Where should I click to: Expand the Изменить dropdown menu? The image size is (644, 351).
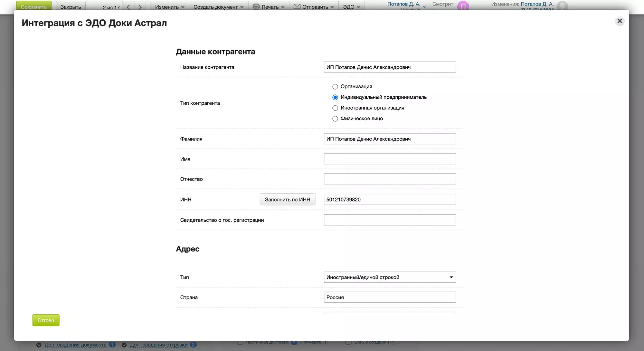(169, 7)
